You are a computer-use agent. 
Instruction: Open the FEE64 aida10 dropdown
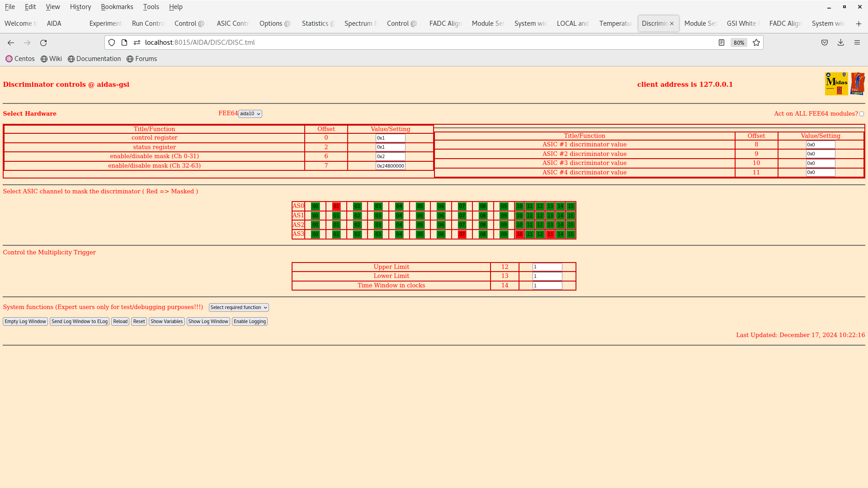250,113
